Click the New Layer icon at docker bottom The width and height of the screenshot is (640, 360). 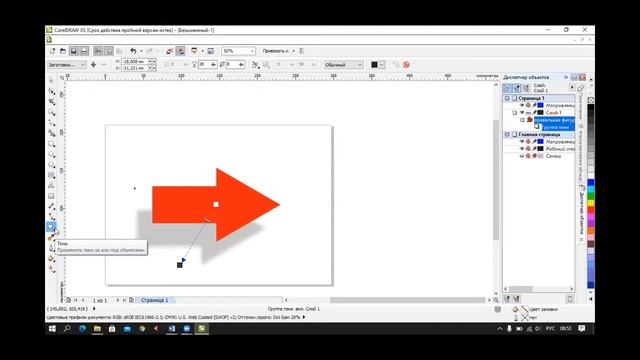coord(507,299)
